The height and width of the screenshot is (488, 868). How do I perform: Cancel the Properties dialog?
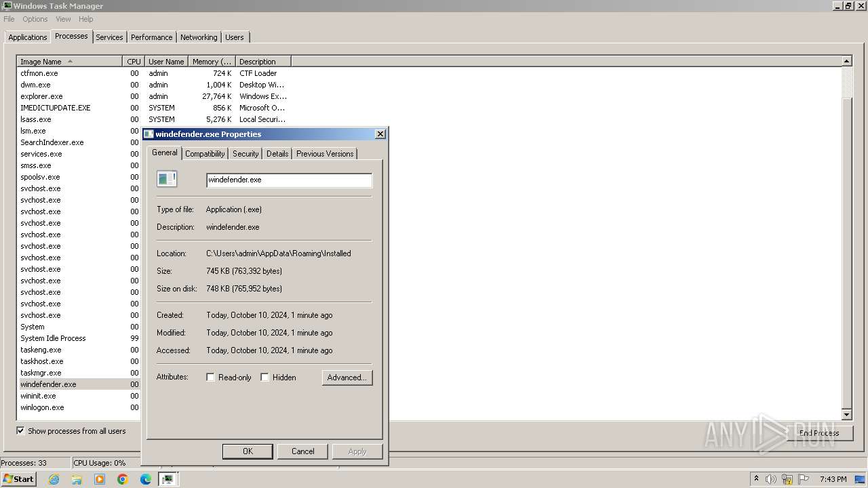click(302, 451)
